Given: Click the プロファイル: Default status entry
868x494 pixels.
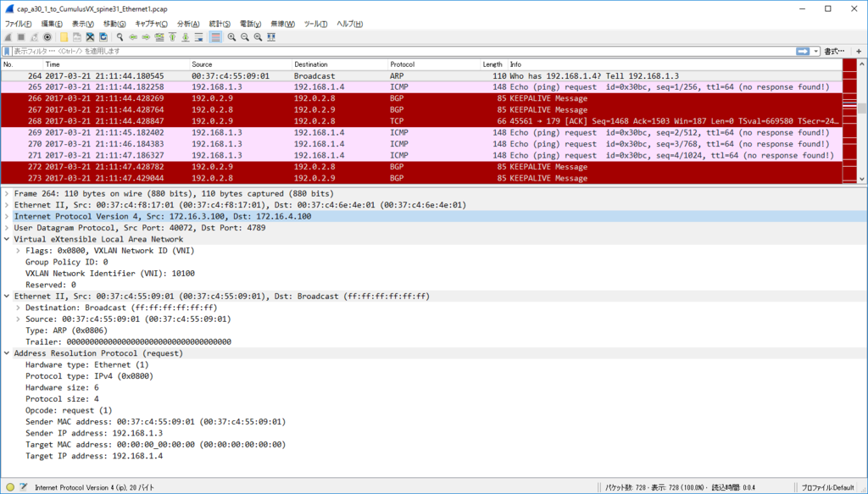Looking at the screenshot, I should tap(828, 487).
